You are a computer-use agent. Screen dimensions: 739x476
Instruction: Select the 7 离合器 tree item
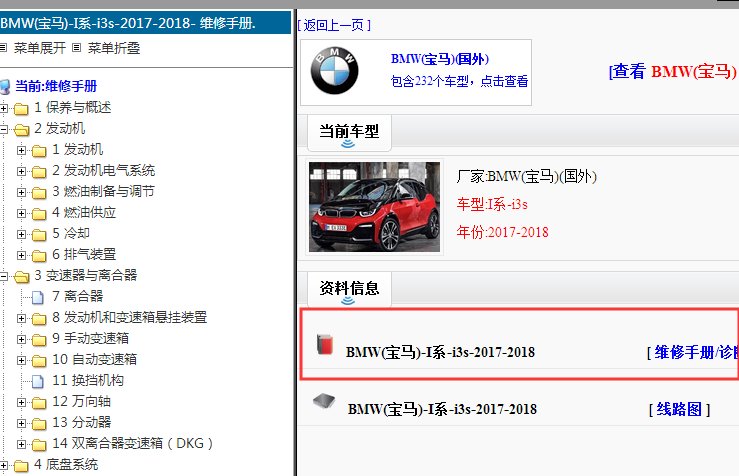77,296
